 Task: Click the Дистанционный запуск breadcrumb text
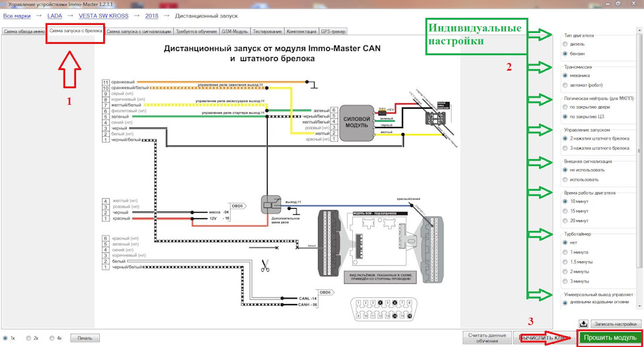[206, 16]
